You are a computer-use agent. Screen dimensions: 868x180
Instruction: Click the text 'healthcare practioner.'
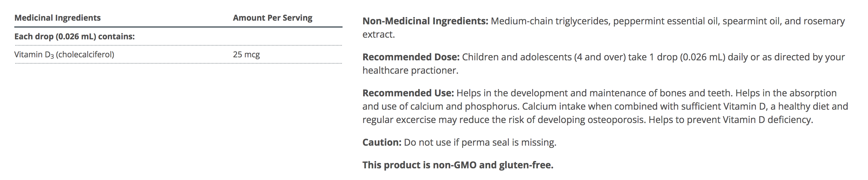point(410,71)
